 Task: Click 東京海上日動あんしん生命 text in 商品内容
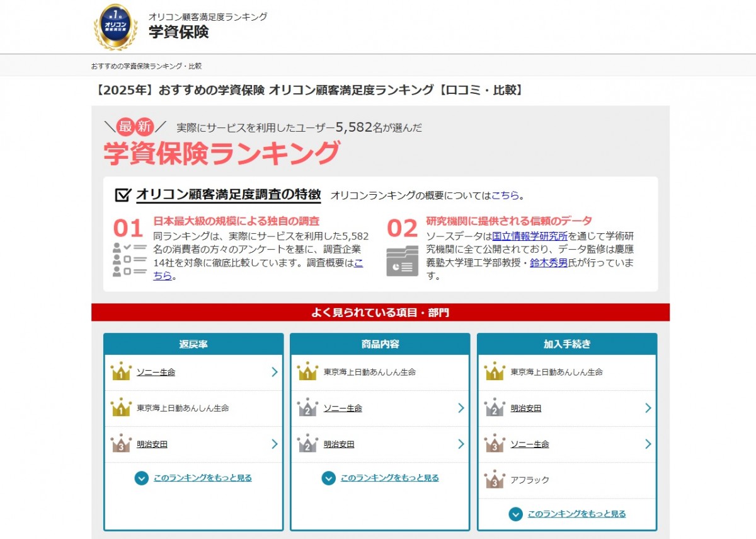click(x=370, y=372)
